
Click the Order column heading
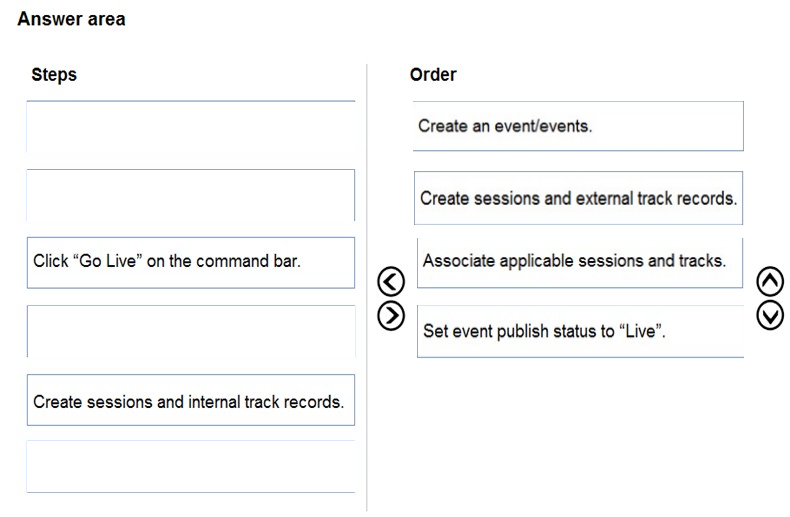(x=433, y=75)
